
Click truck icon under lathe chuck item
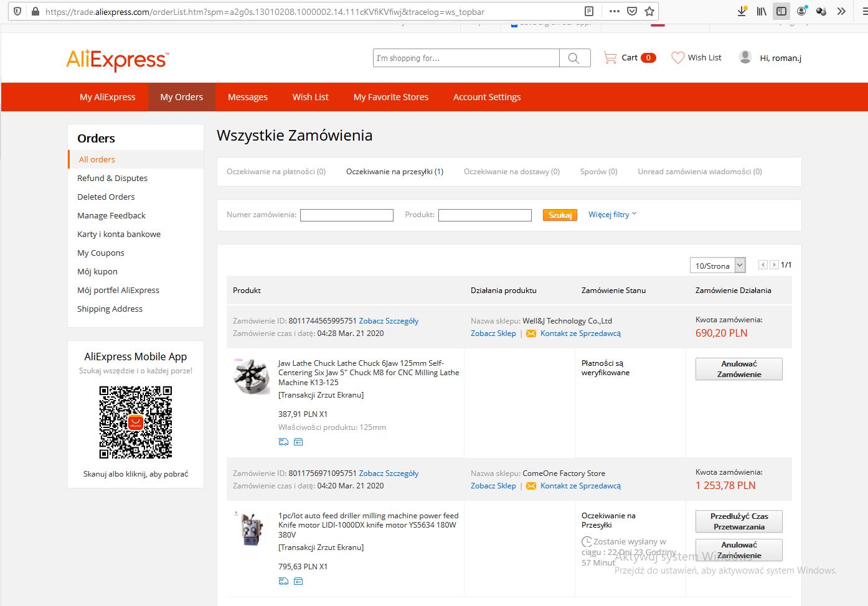(x=283, y=442)
